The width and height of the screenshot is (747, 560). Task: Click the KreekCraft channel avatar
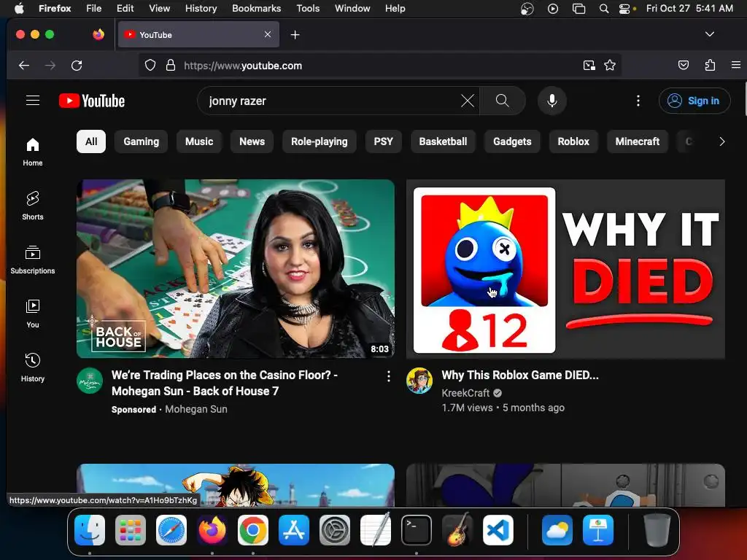419,381
